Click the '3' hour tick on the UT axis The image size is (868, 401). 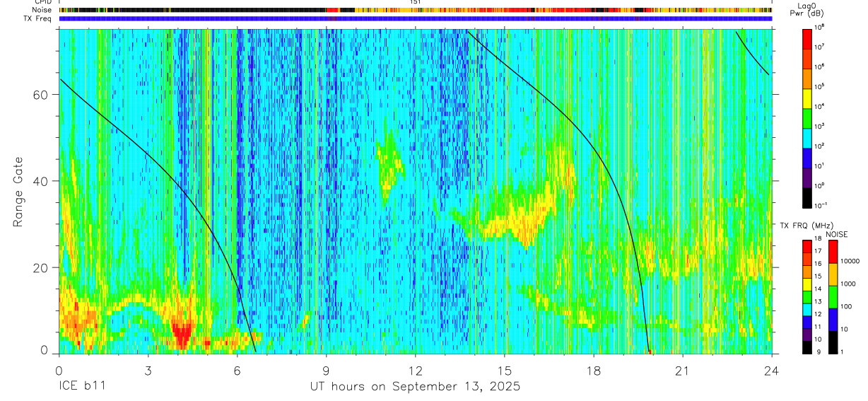pyautogui.click(x=148, y=370)
